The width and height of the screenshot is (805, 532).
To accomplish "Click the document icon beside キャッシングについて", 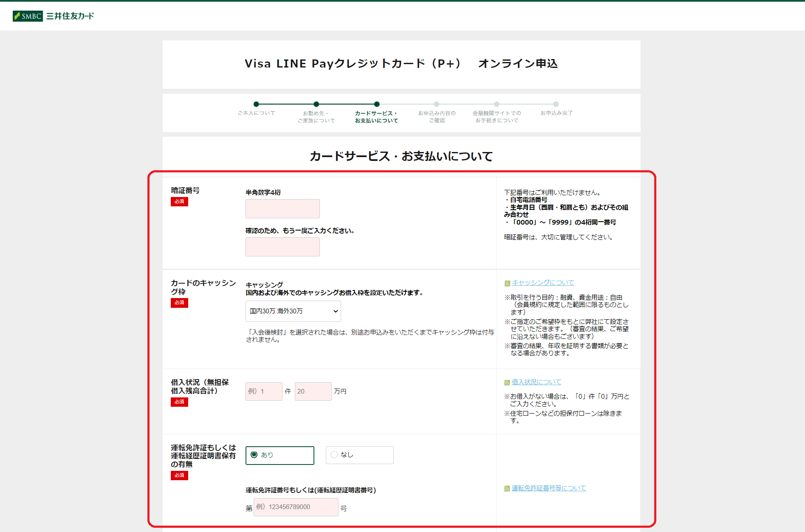I will pos(507,283).
